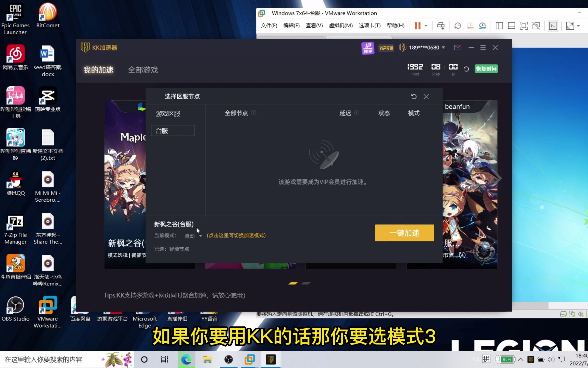Viewport: 588px width, 368px height.
Task: Click the volume icon in system tray
Action: click(550, 360)
